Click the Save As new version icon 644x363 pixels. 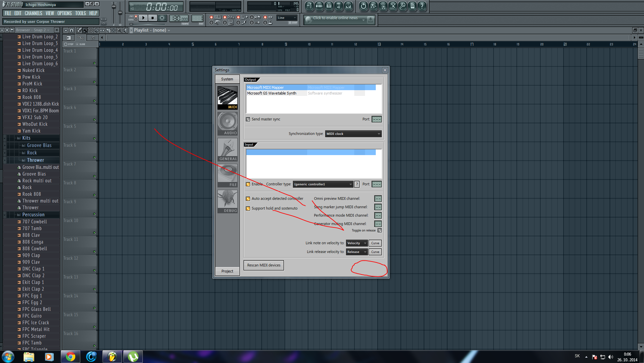373,6
